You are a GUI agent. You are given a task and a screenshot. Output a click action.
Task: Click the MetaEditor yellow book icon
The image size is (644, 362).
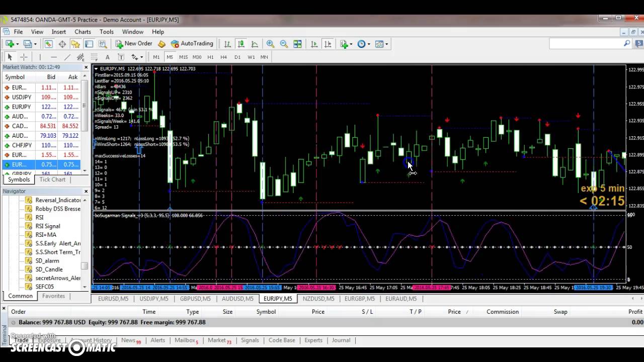click(162, 44)
